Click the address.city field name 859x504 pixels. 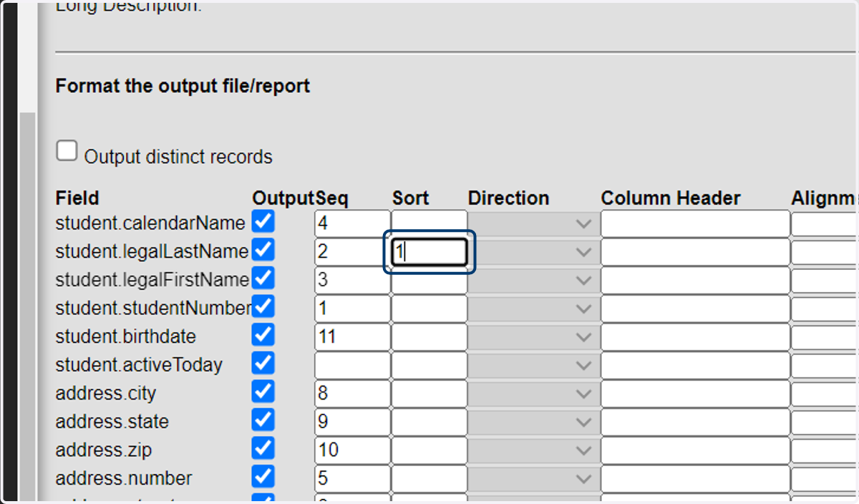click(x=105, y=393)
